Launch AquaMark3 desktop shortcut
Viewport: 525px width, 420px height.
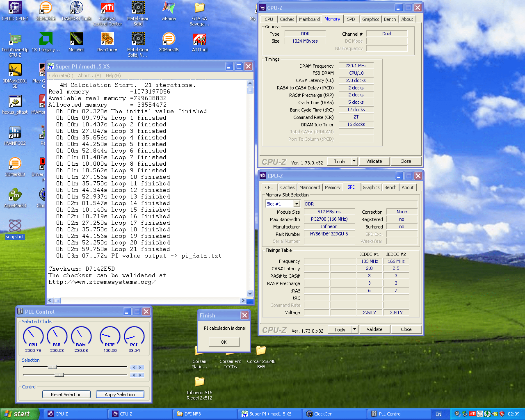tap(15, 199)
